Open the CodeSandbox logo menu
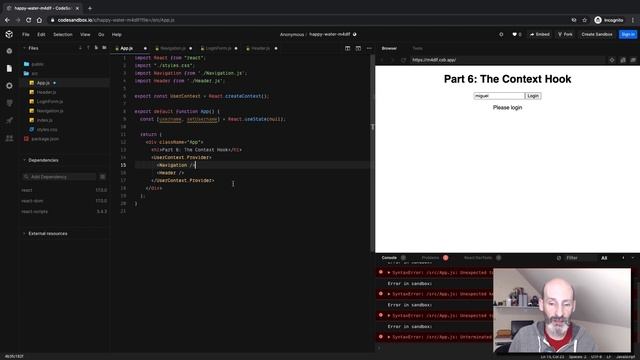 (x=9, y=34)
